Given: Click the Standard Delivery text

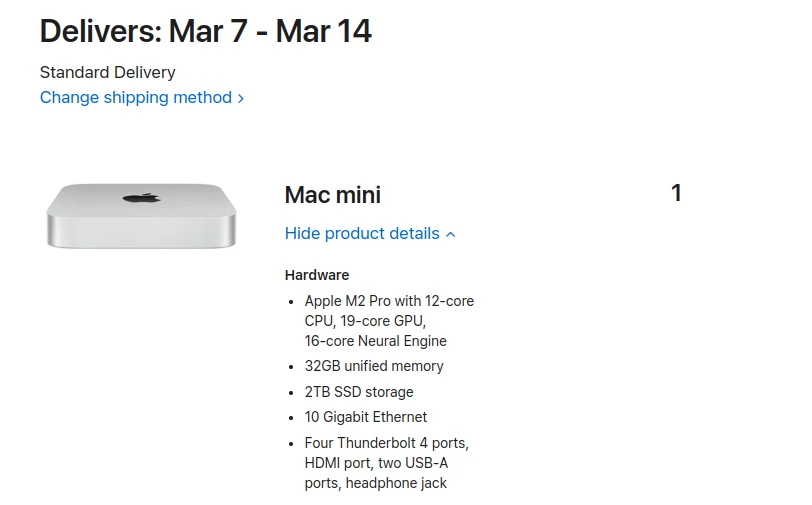Looking at the screenshot, I should (107, 72).
